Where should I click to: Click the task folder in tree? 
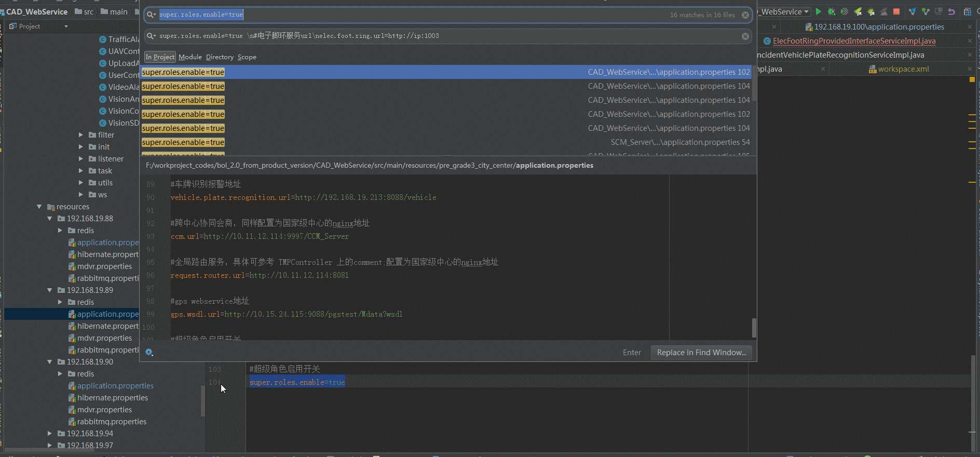tap(100, 171)
